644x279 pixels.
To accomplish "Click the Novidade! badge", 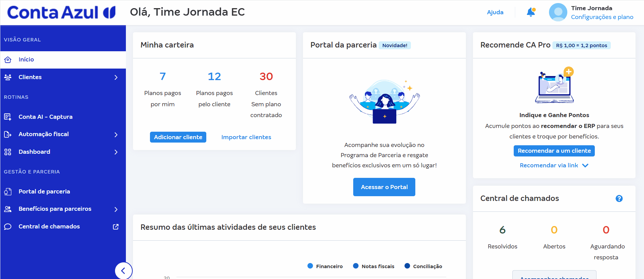I will pyautogui.click(x=395, y=45).
